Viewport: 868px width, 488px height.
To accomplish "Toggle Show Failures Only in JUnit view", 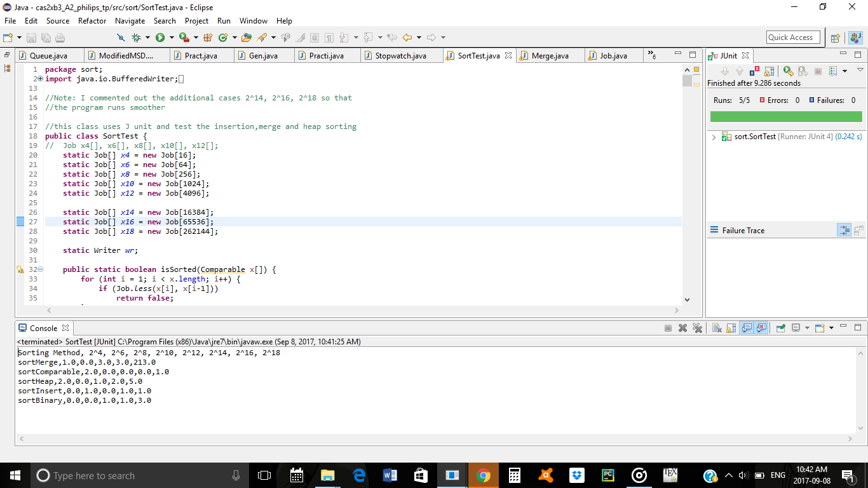I will point(754,71).
